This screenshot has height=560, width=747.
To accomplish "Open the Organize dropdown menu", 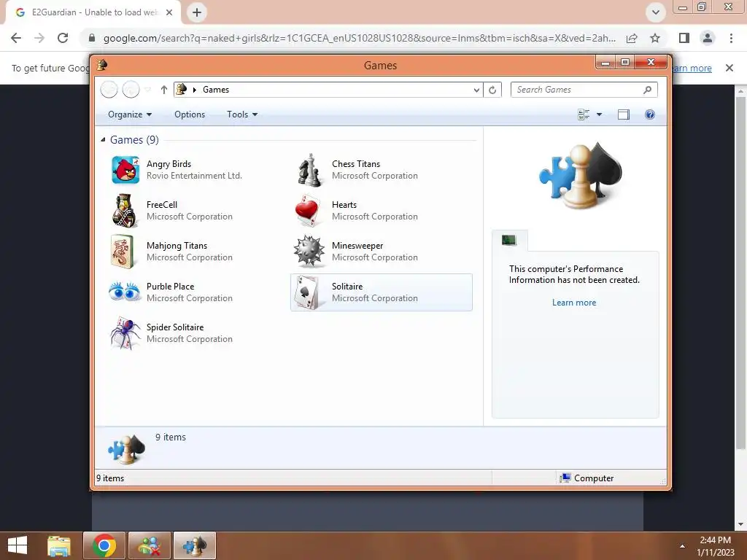I will [x=130, y=114].
